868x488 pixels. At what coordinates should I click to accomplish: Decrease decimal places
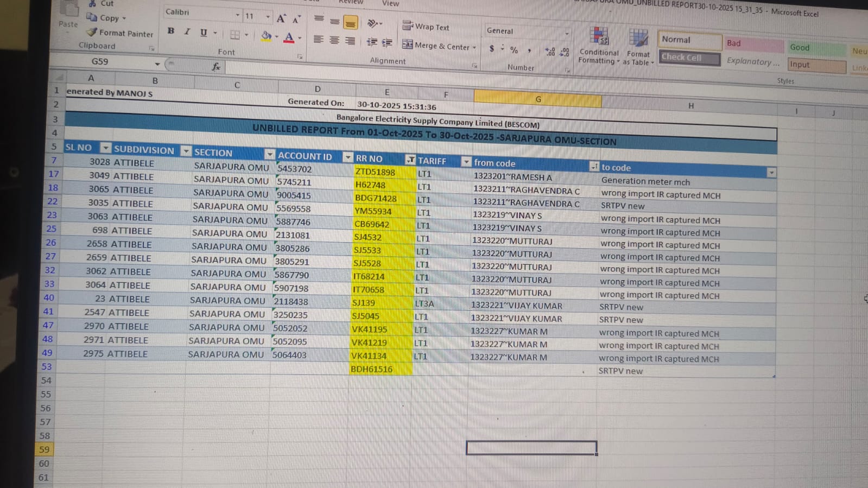(x=565, y=52)
